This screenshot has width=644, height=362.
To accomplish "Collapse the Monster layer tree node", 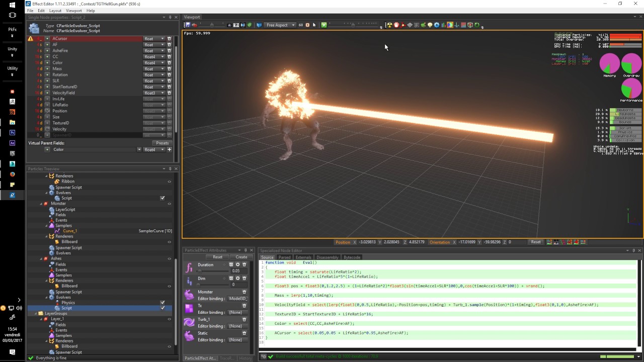I will [x=41, y=204].
